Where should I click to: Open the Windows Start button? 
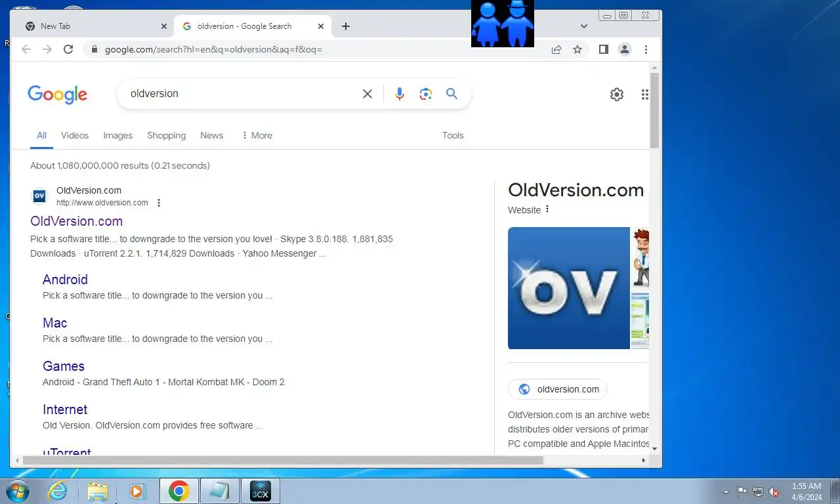(x=17, y=491)
